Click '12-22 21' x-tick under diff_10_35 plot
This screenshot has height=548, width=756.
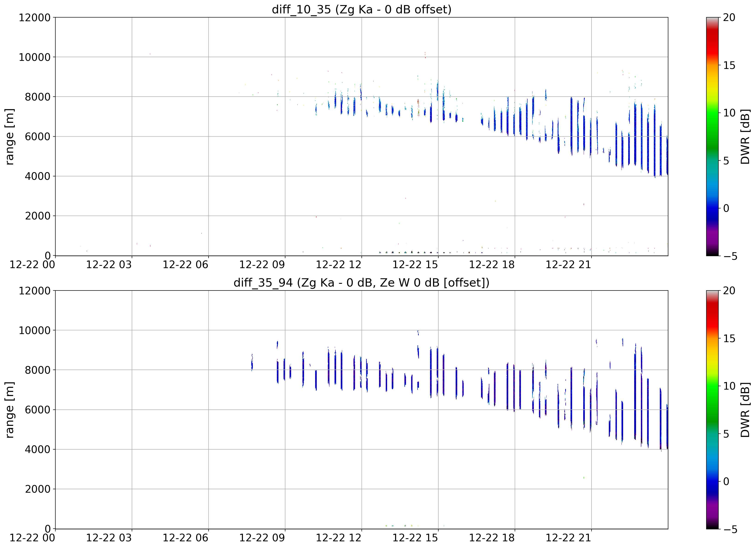click(x=568, y=265)
